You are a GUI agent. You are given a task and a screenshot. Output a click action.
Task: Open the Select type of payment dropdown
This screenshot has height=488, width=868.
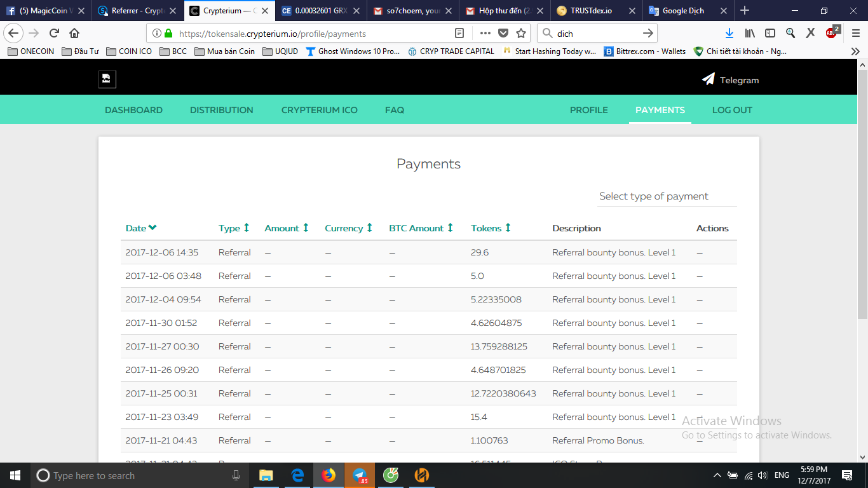pos(667,196)
